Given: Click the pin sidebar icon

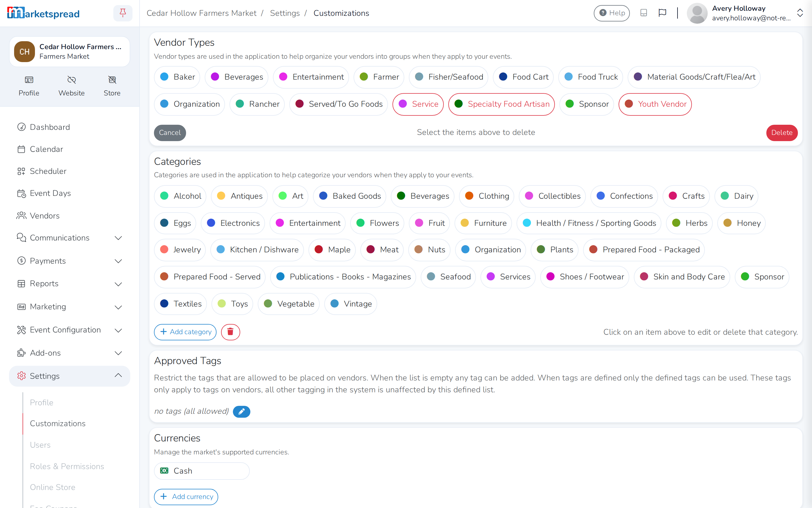Looking at the screenshot, I should tap(123, 13).
